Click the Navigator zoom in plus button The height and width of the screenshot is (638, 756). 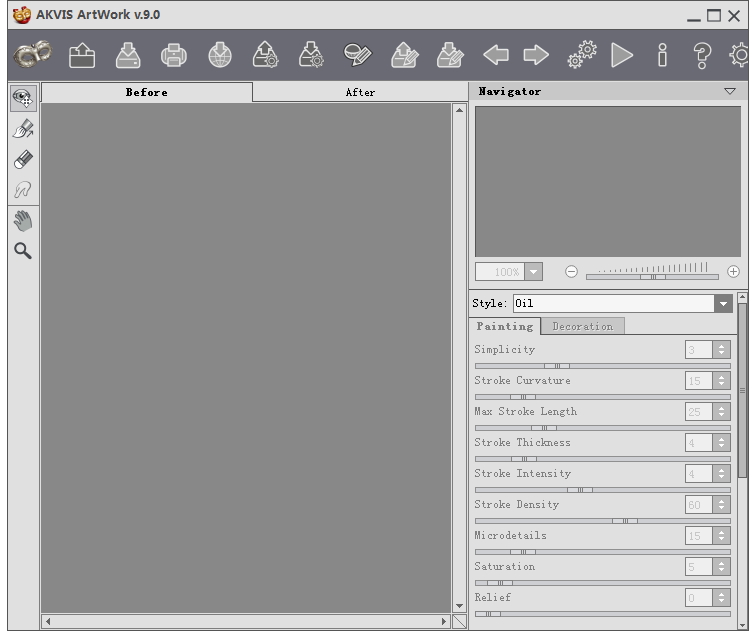click(733, 272)
